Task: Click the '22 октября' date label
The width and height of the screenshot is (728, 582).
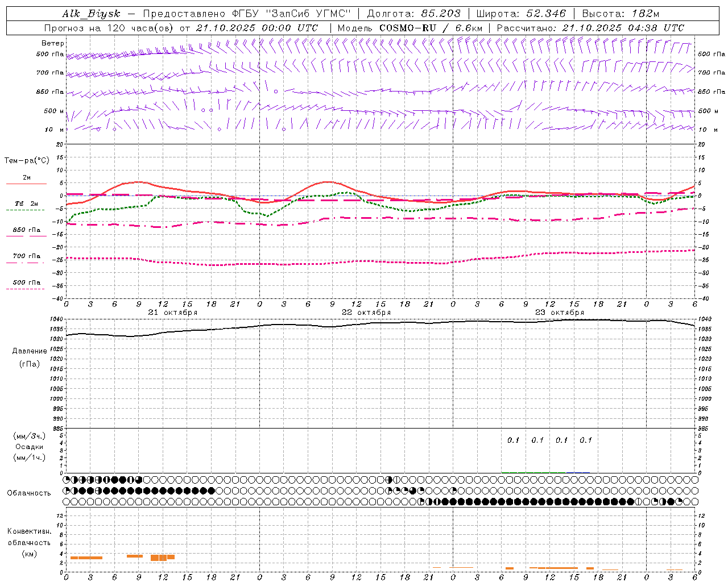Action: pos(366,313)
